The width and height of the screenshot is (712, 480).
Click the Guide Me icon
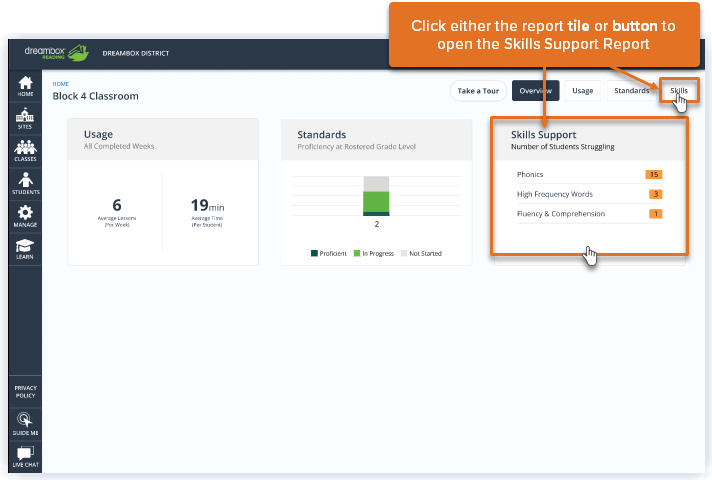25,424
